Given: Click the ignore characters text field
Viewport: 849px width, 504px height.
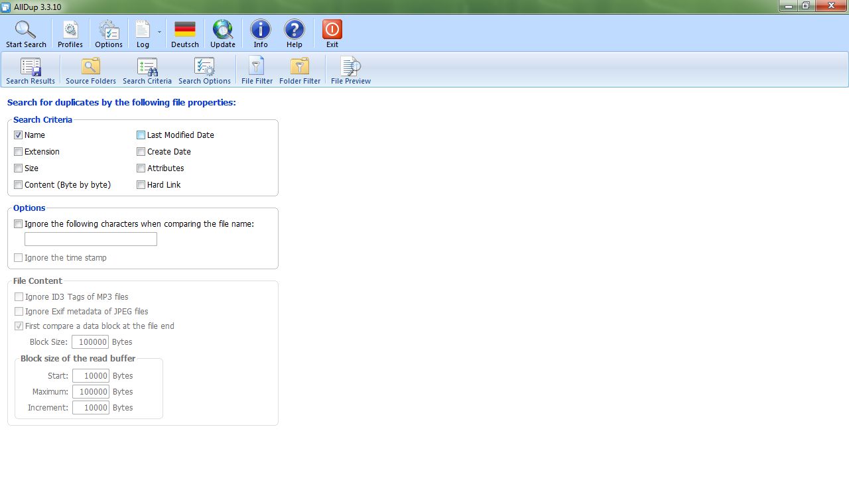Looking at the screenshot, I should (91, 239).
